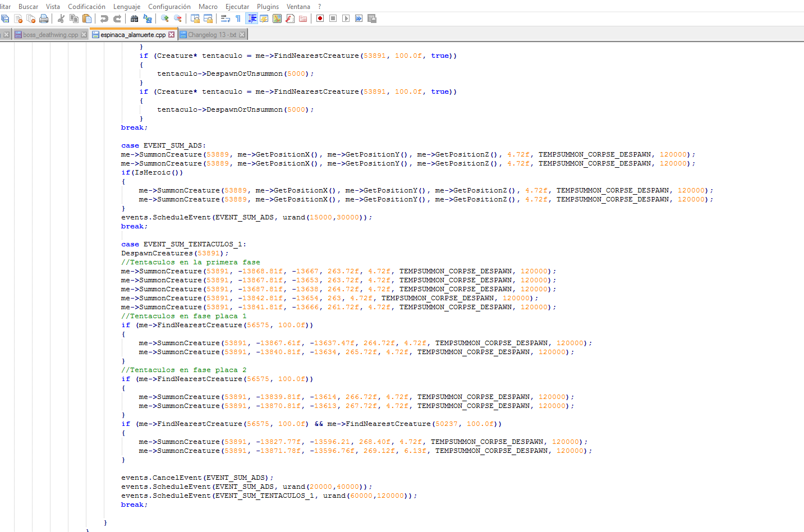Paste from clipboard using the toolbar icon
Viewport: 804px width, 532px height.
(87, 19)
